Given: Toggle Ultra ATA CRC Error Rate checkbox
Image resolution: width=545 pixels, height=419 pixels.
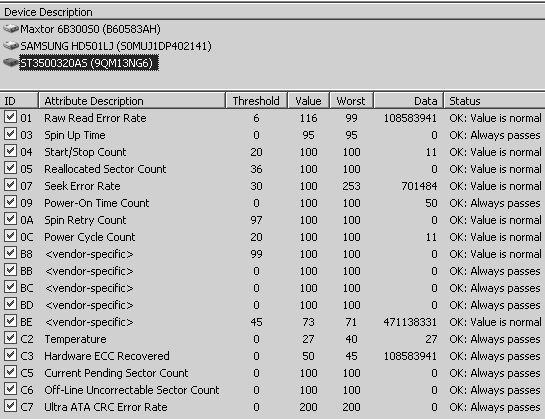Looking at the screenshot, I should pyautogui.click(x=10, y=406).
